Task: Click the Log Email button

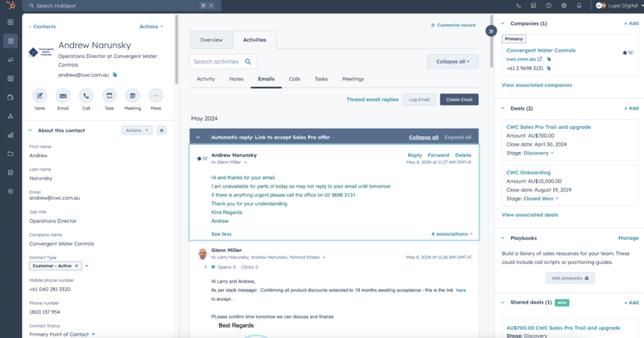Action: point(419,100)
